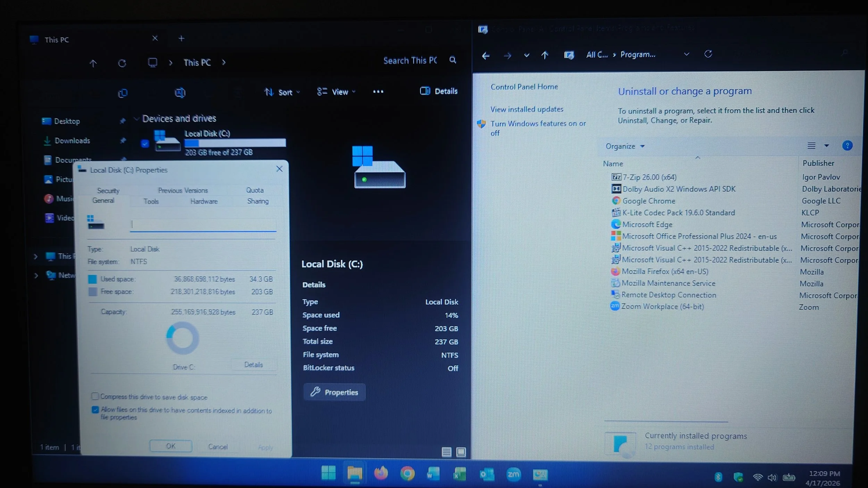
Task: Open the Wi-Fi network tray icon
Action: pos(758,478)
